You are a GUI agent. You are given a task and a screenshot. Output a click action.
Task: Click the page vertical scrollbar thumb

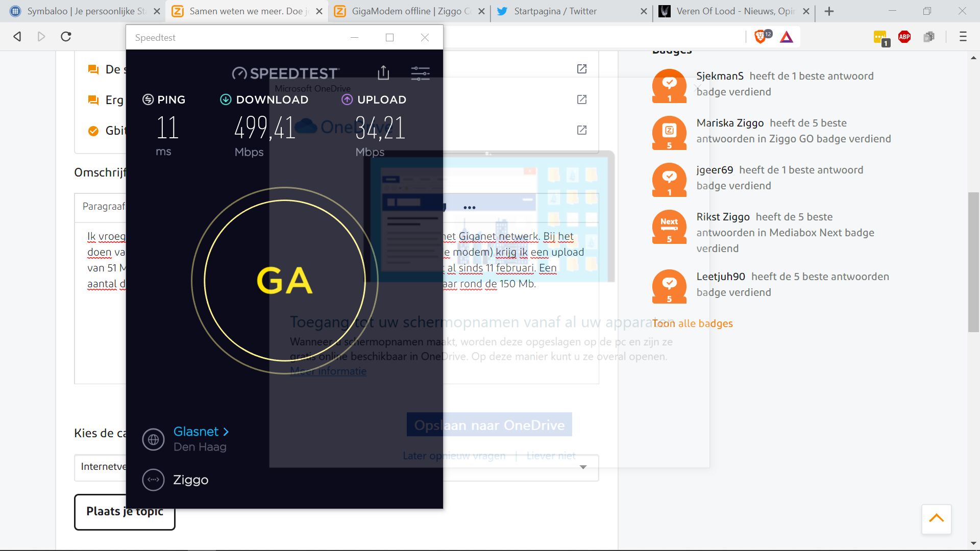coord(973,263)
